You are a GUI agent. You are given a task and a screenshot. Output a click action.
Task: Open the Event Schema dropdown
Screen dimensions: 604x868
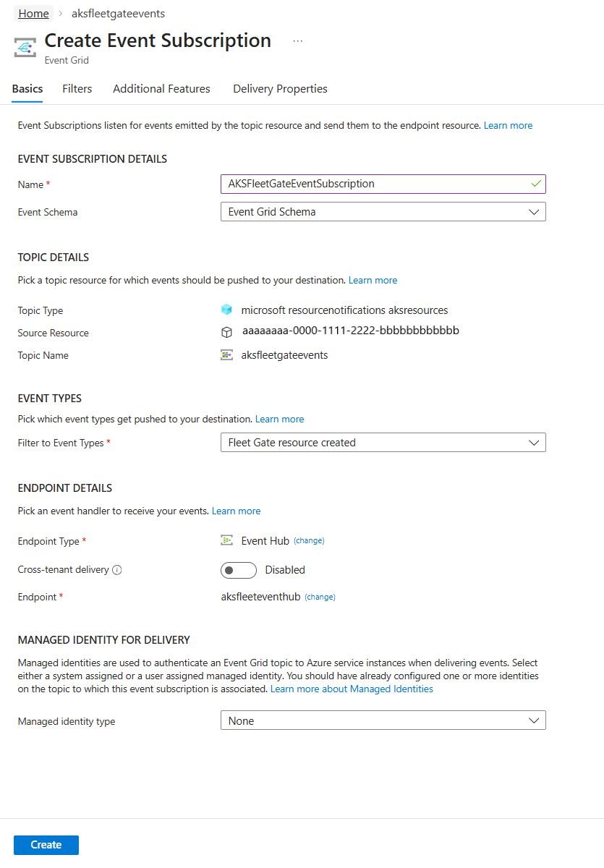point(383,212)
